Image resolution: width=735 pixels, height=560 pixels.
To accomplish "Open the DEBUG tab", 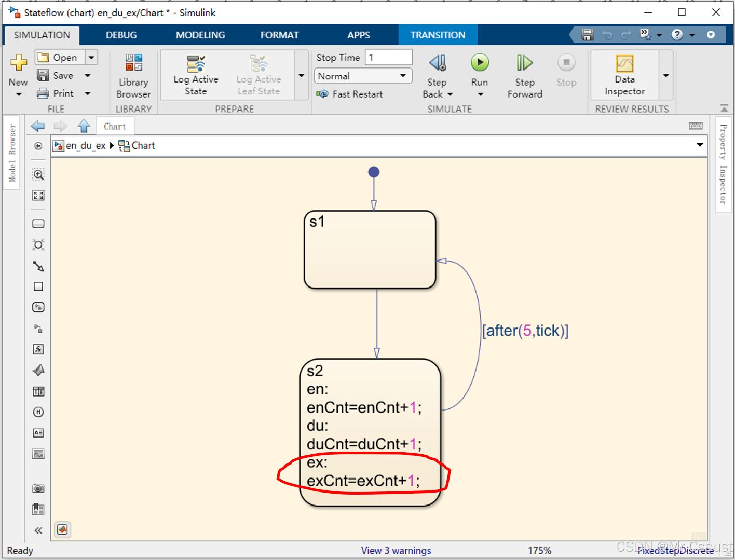I will point(121,35).
